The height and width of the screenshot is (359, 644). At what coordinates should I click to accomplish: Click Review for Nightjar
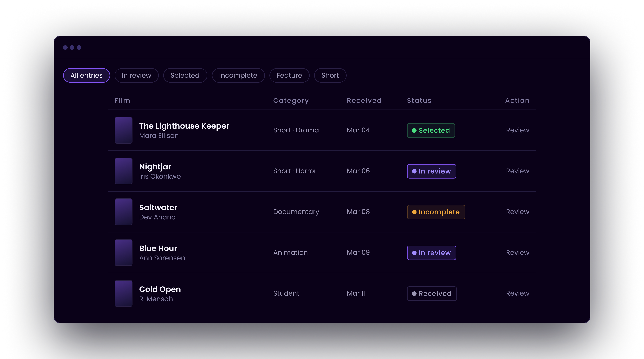(518, 171)
